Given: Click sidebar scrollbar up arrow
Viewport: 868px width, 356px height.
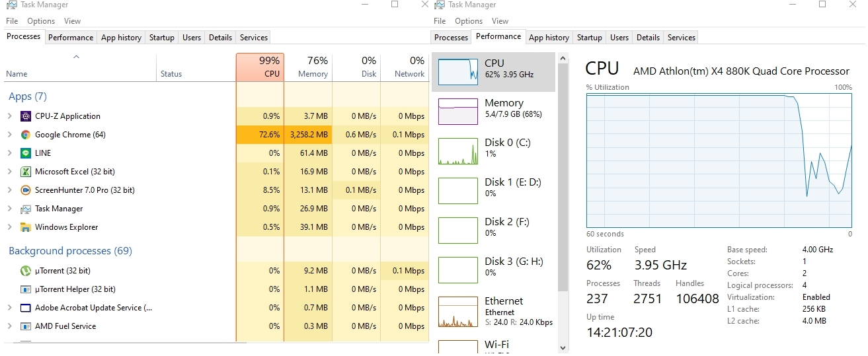Looking at the screenshot, I should point(563,59).
